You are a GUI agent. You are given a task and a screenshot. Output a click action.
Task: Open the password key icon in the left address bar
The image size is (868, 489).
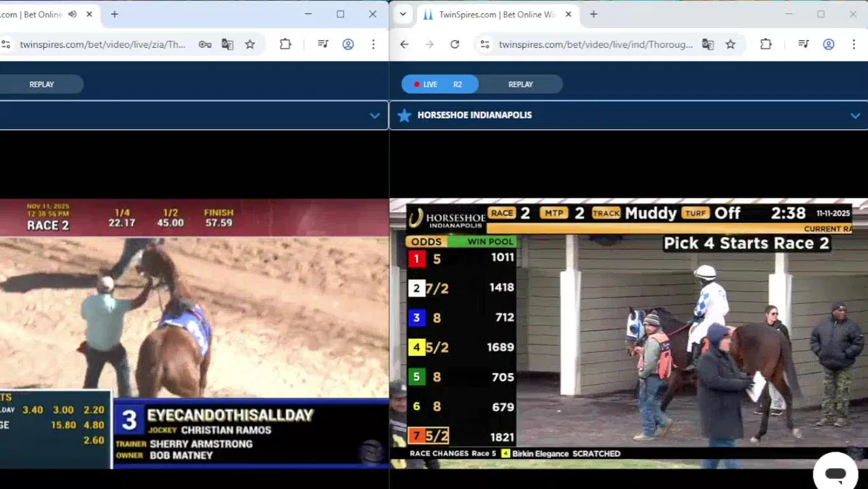click(204, 44)
